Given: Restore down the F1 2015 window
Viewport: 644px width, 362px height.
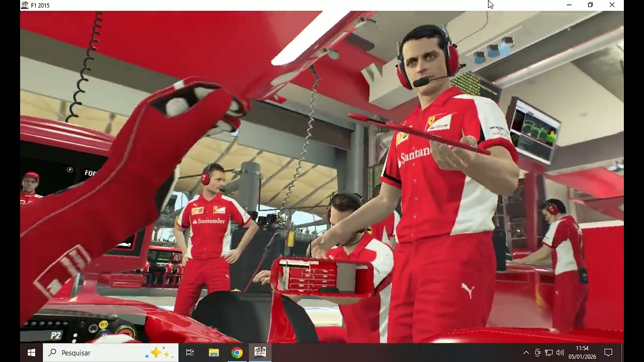Looking at the screenshot, I should click(591, 5).
